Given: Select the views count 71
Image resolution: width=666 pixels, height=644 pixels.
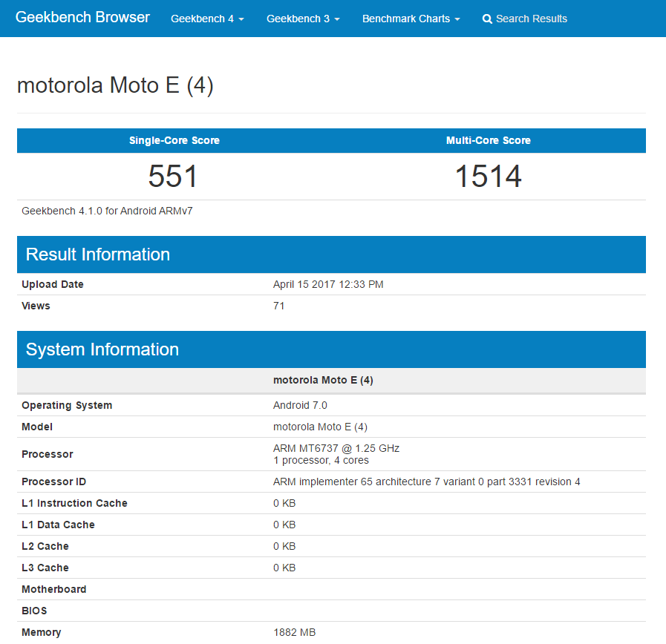Looking at the screenshot, I should [x=278, y=306].
